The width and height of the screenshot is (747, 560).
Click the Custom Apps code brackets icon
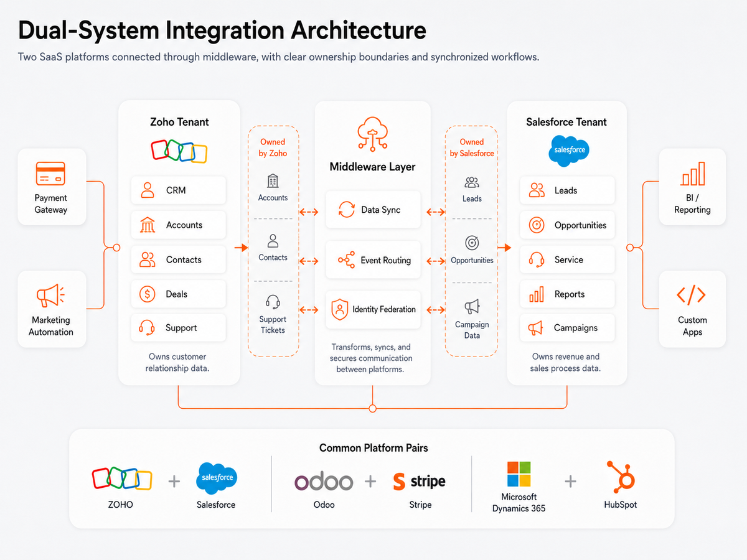pos(691,295)
